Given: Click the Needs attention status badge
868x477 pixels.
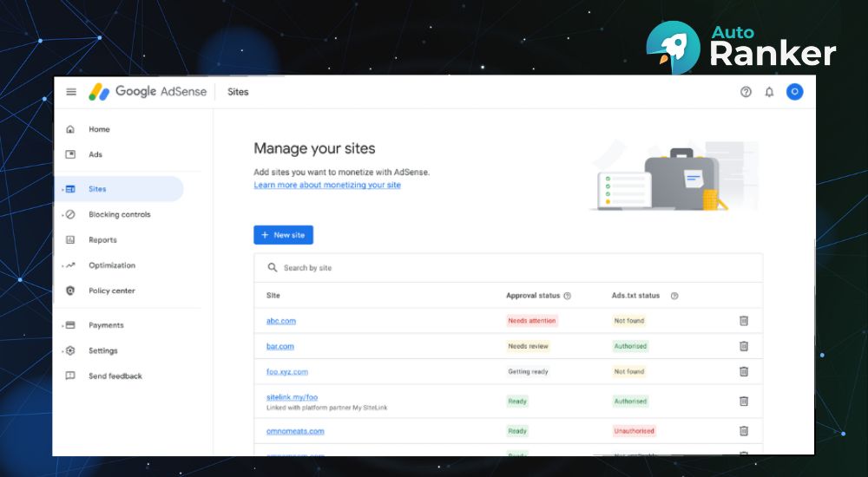Looking at the screenshot, I should (x=532, y=321).
